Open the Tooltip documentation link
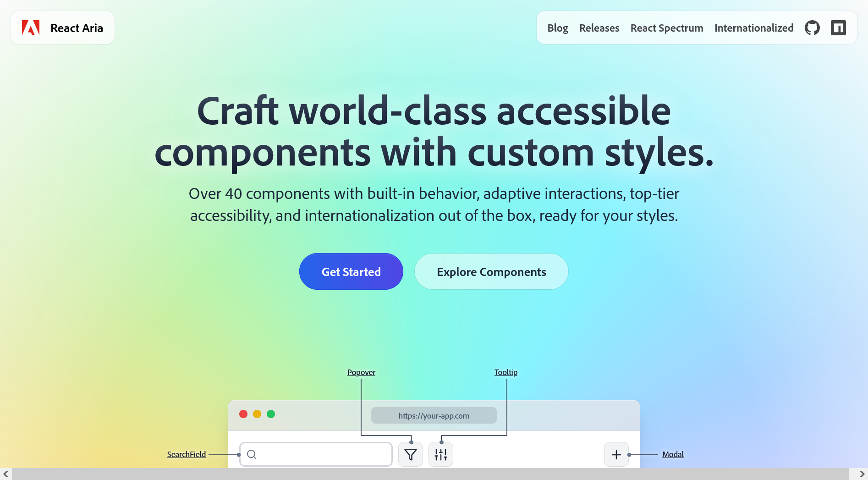This screenshot has width=868, height=480. click(x=505, y=372)
